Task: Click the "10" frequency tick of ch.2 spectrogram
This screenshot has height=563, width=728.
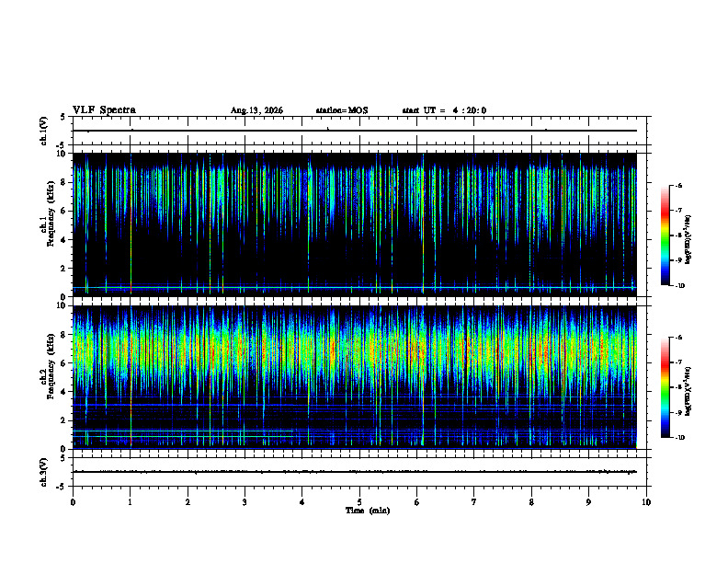Action: coord(63,306)
